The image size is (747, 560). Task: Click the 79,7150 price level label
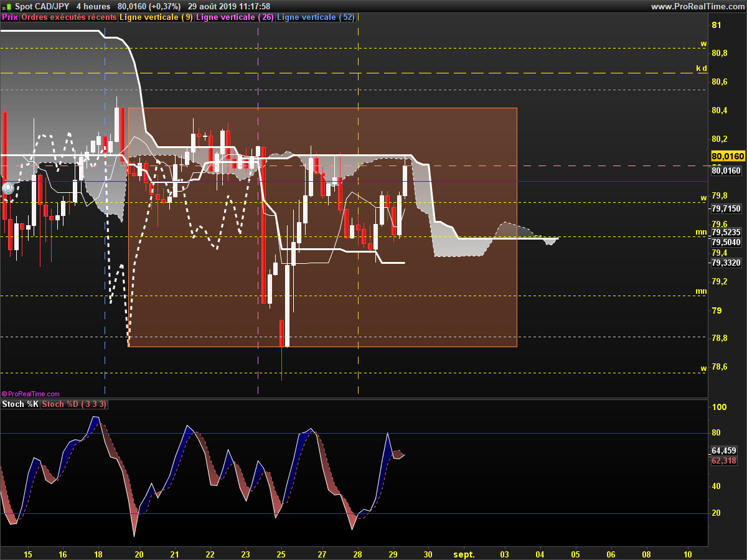[726, 209]
